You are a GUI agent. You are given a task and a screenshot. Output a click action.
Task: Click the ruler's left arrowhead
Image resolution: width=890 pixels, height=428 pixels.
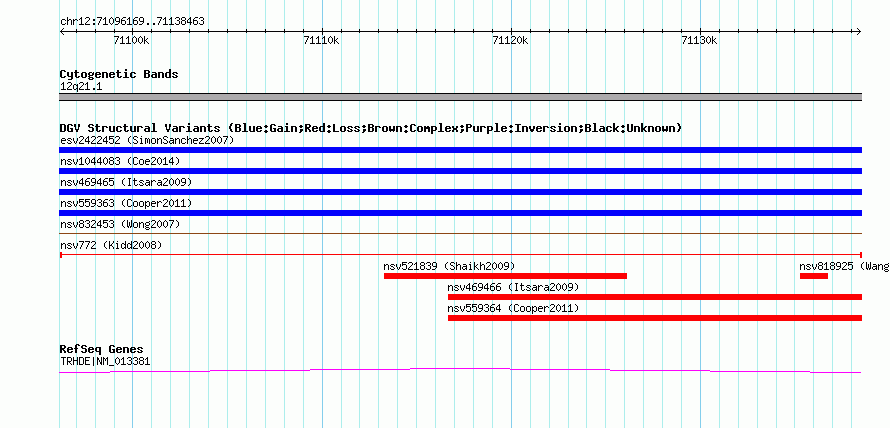[62, 31]
